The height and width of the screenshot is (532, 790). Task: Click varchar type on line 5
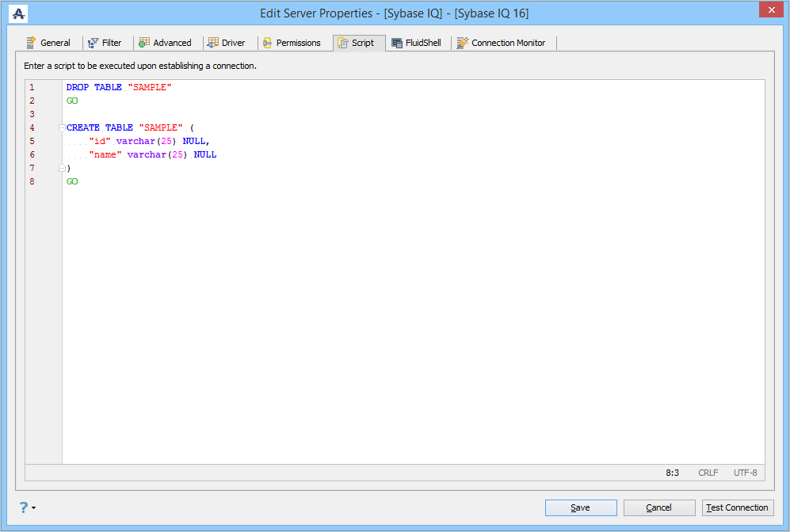(x=135, y=142)
